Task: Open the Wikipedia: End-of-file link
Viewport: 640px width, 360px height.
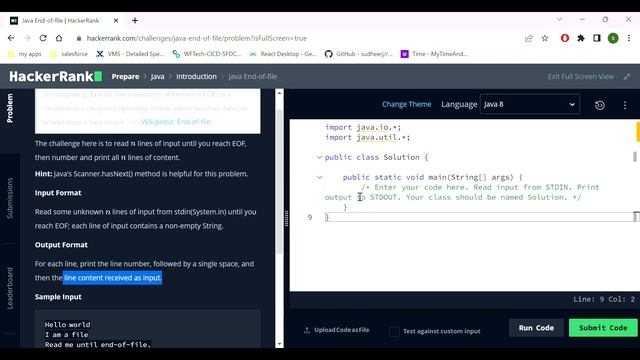Action: tap(176, 122)
